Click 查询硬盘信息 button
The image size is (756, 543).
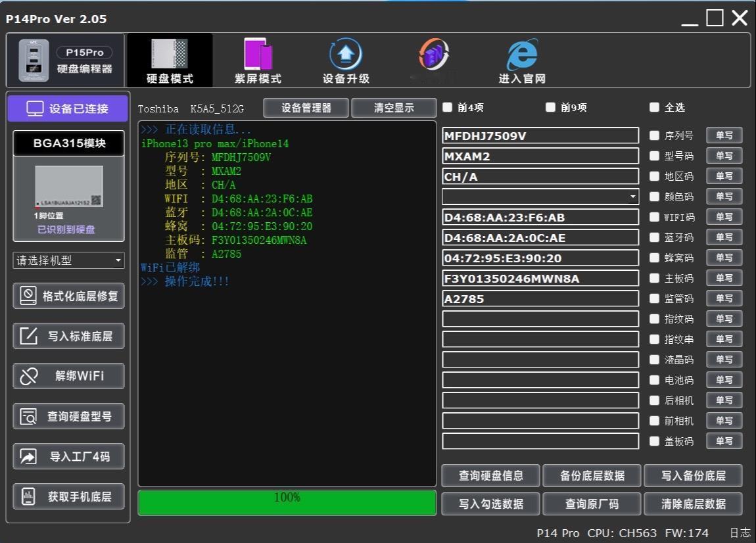[491, 475]
